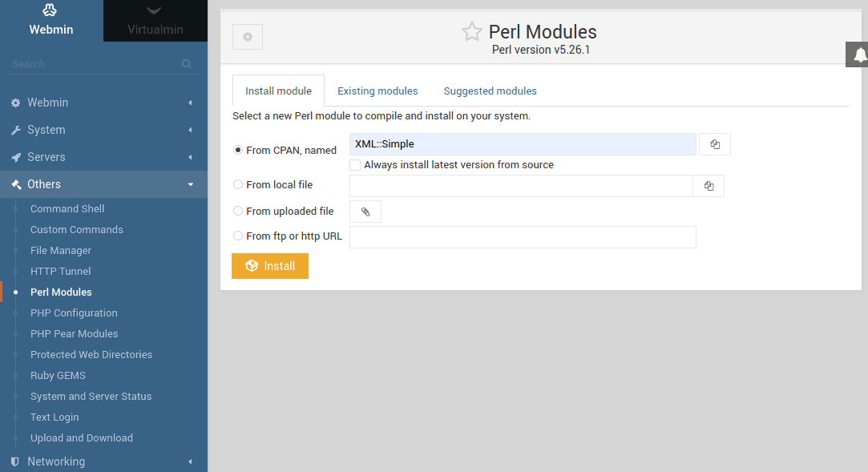
Task: Open Protected Web Directories
Action: [x=91, y=355]
